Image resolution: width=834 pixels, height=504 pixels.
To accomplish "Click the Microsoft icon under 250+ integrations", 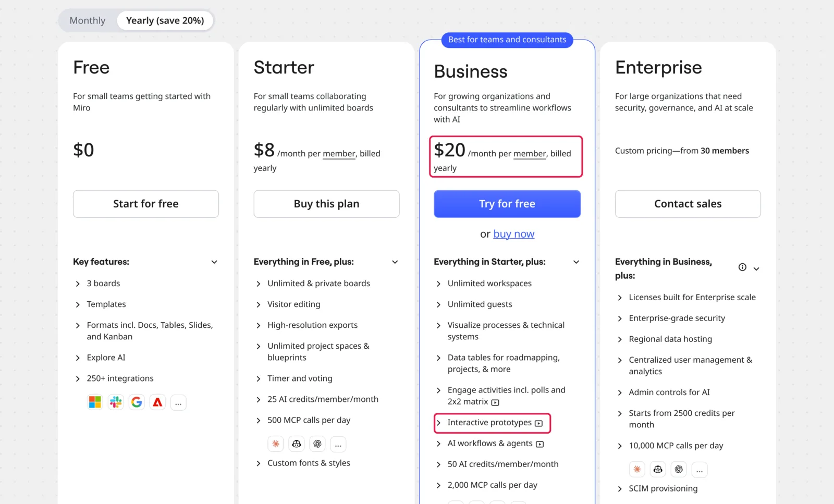I will click(95, 402).
